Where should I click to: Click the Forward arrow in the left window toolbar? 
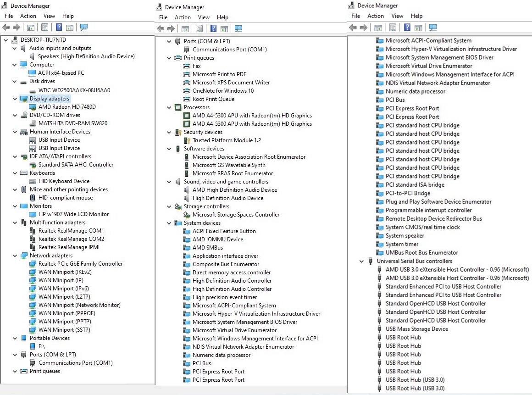(x=17, y=28)
